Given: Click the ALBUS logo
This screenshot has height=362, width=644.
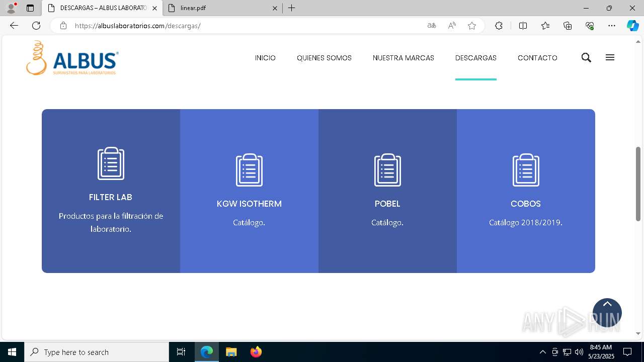Looking at the screenshot, I should pyautogui.click(x=72, y=58).
